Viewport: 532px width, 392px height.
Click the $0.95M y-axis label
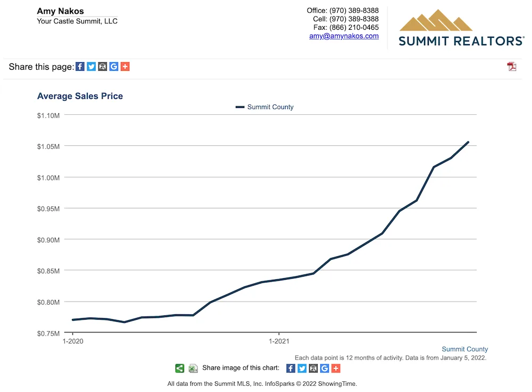coord(48,208)
